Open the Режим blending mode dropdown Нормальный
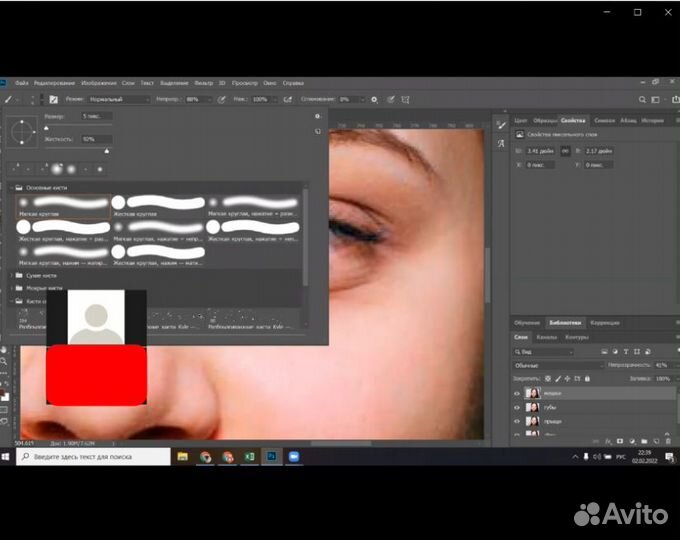Viewport: 680px width, 540px height. (x=119, y=100)
